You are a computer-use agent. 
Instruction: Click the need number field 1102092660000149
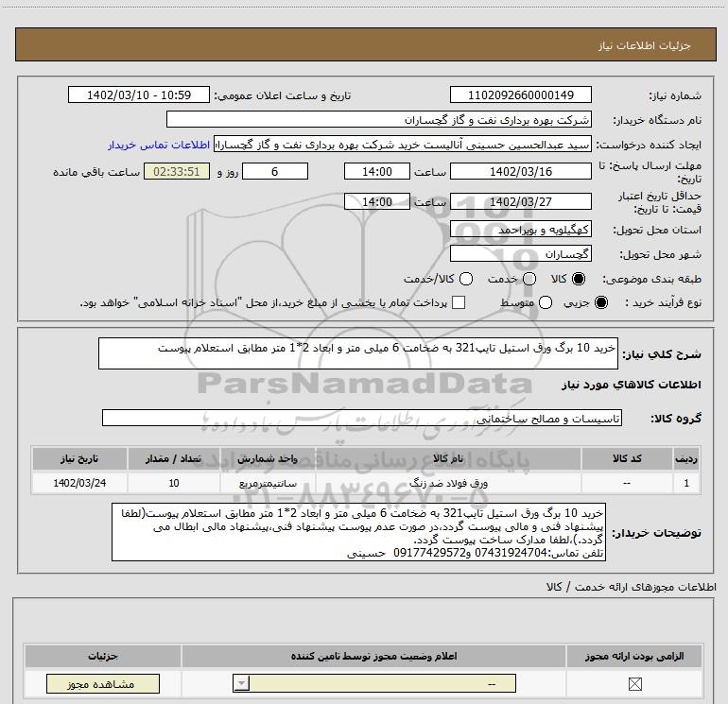click(520, 94)
